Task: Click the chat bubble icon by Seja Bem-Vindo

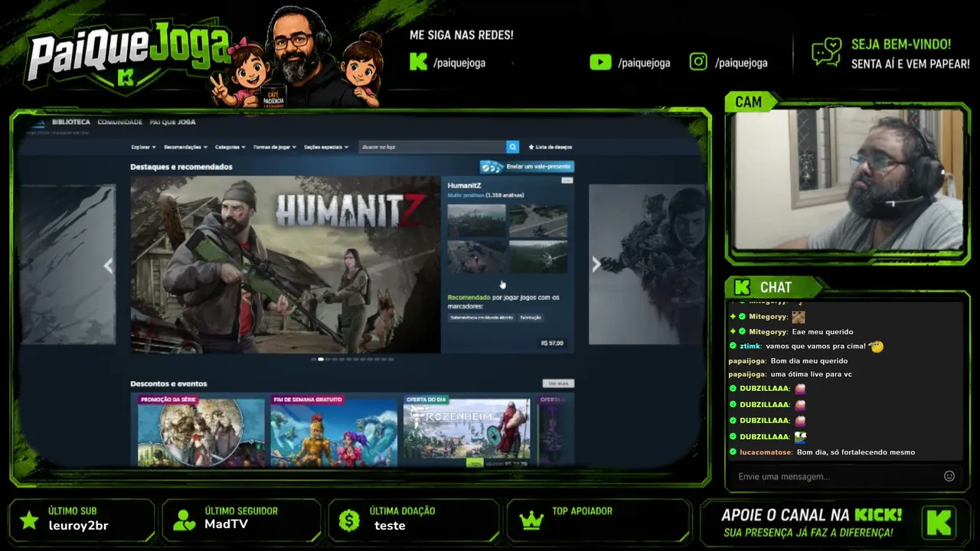Action: (827, 52)
